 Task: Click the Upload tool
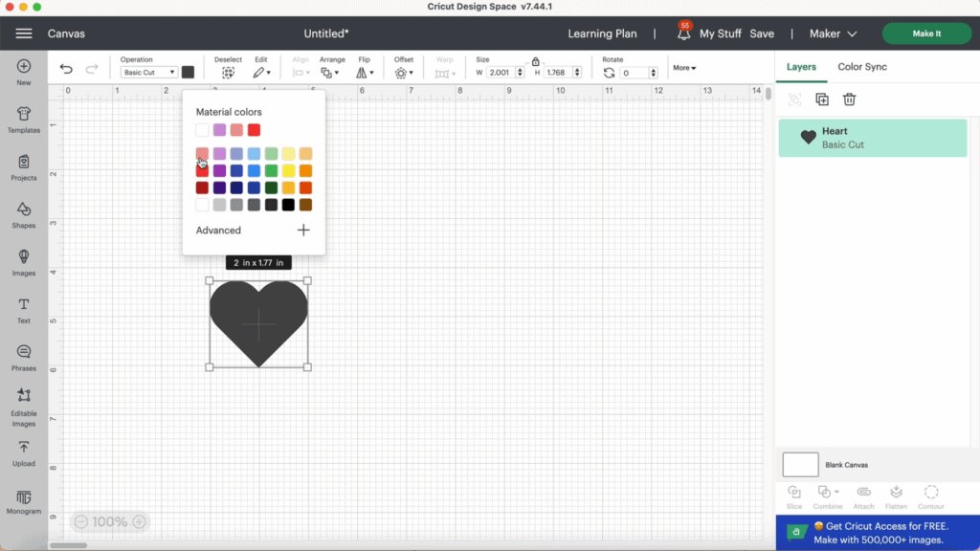(24, 453)
